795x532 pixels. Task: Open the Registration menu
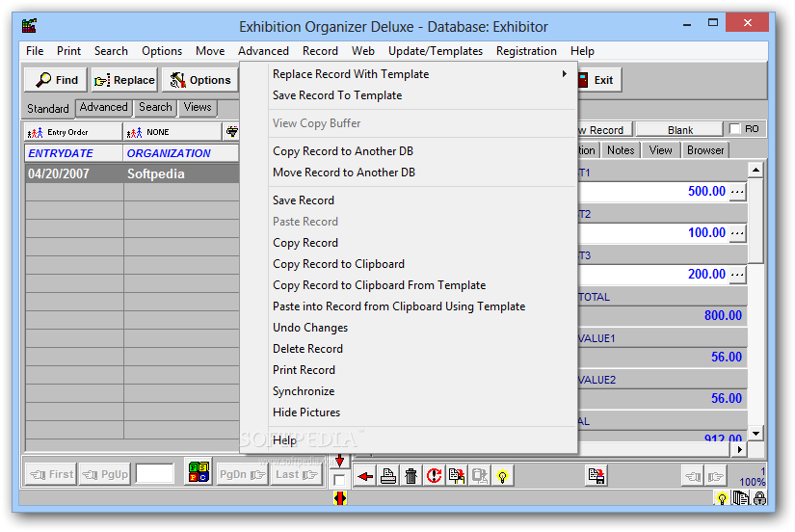(x=526, y=51)
